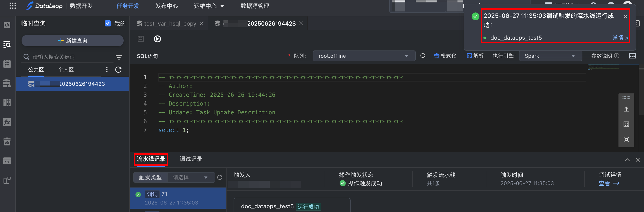Refresh the queue list next to root.offline

click(423, 56)
